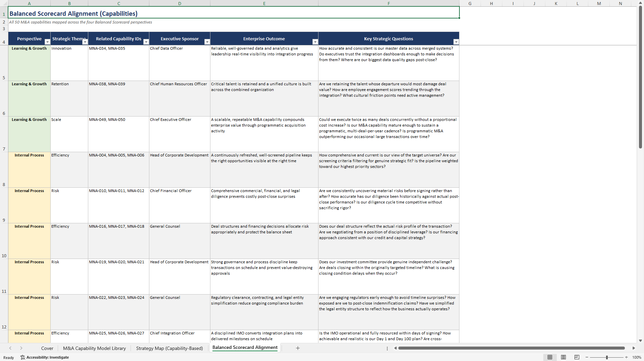Click the vertical scrollbar thumb
This screenshot has width=644, height=361.
tap(640, 77)
